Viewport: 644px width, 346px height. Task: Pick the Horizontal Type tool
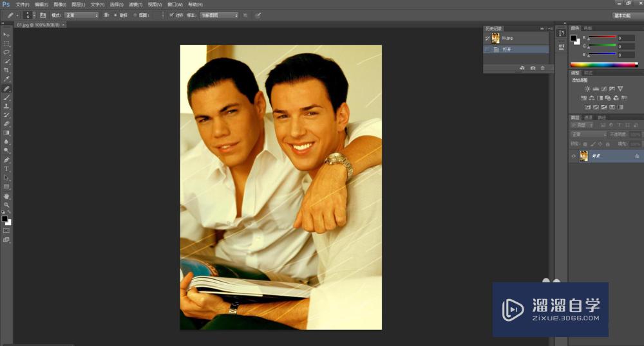(6, 168)
